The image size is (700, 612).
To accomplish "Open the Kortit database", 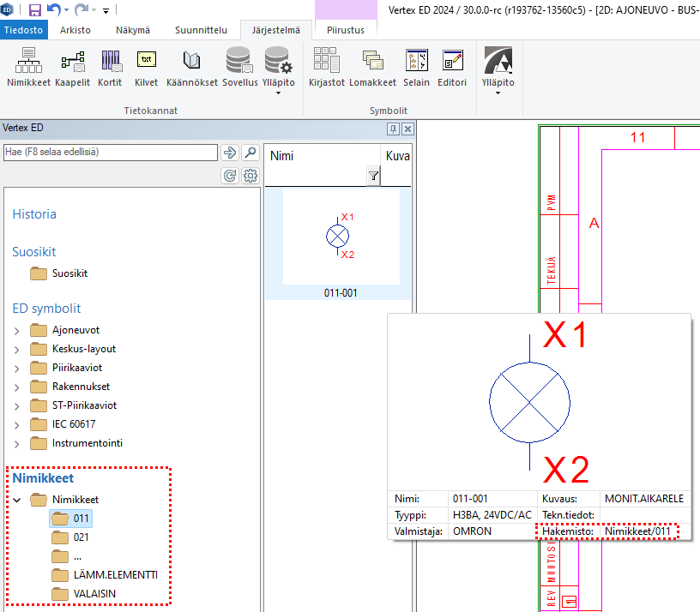I will [110, 68].
